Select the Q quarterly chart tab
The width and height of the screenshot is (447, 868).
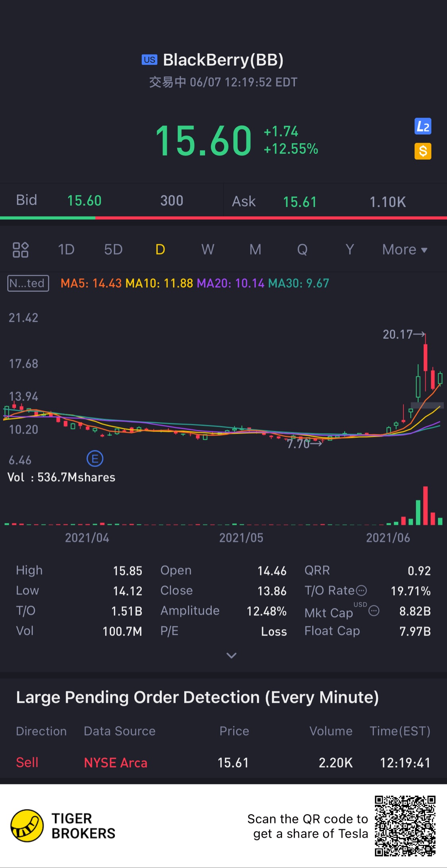302,250
